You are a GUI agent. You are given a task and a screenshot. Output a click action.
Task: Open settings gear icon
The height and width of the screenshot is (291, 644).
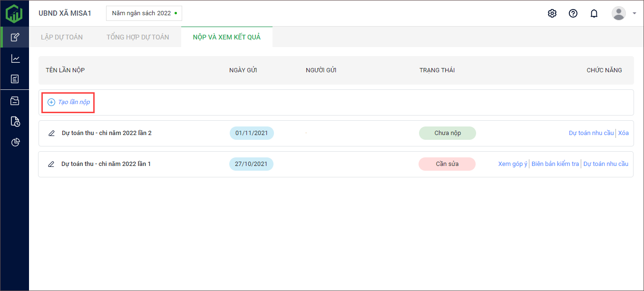click(552, 13)
